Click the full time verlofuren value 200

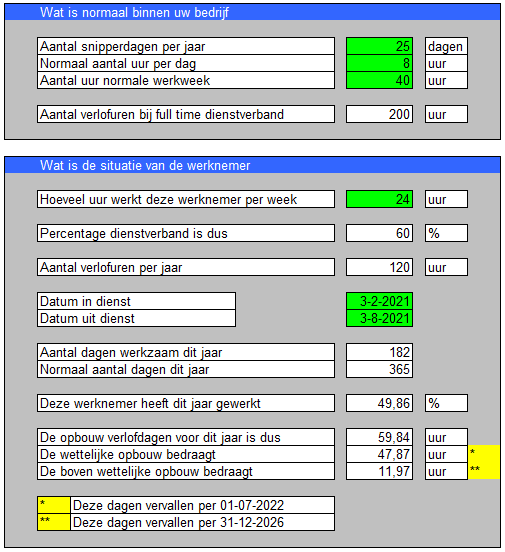coord(379,114)
